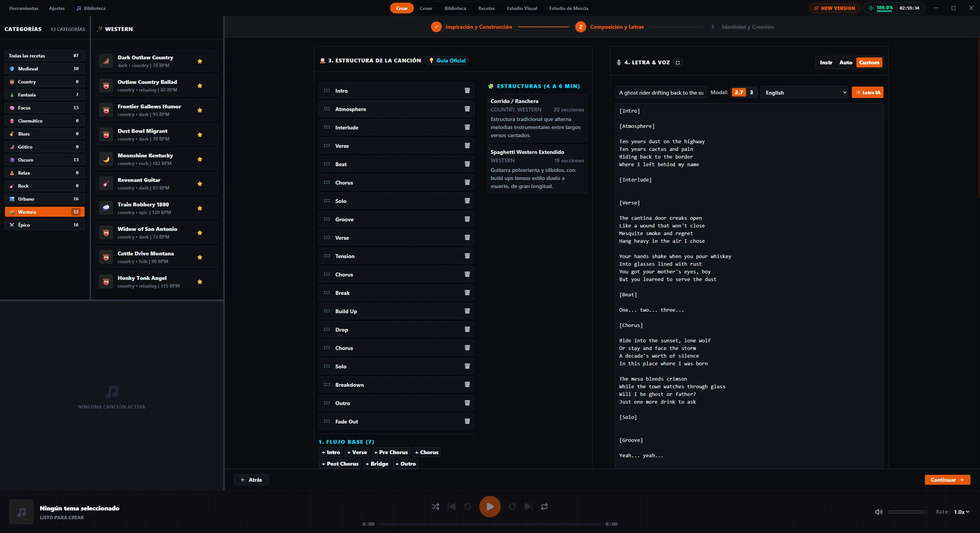Select model version 3
Screen dimensions: 980x533
coord(751,92)
